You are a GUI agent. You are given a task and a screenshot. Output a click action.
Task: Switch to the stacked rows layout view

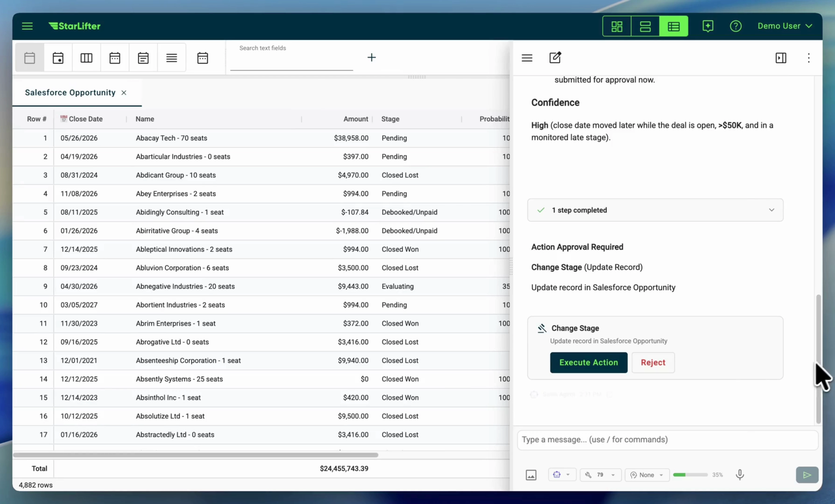tap(645, 26)
